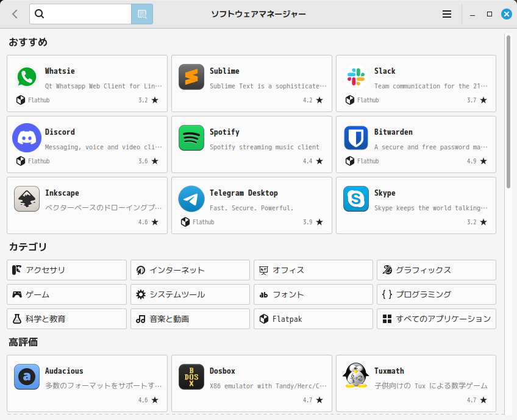Click the カテゴリ section heading
Image resolution: width=517 pixels, height=420 pixels.
(28, 247)
